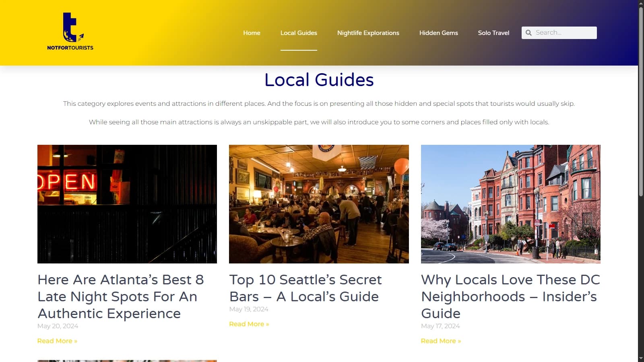Click the scrollbar up arrow

click(x=641, y=3)
